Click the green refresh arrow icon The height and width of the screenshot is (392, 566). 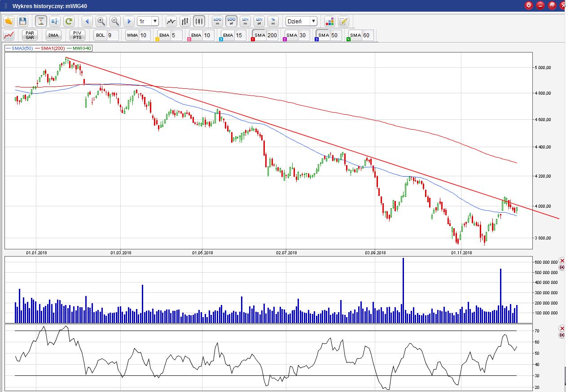(x=69, y=21)
